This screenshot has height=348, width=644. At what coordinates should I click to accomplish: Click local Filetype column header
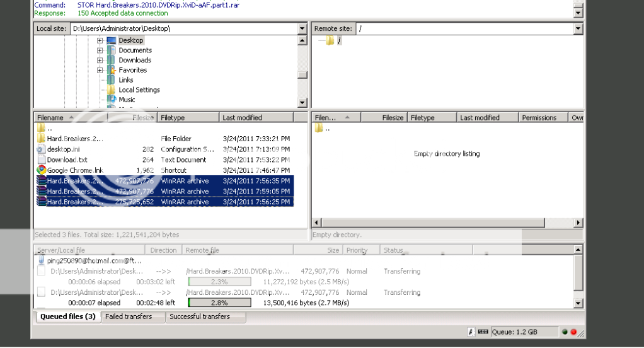(x=188, y=117)
